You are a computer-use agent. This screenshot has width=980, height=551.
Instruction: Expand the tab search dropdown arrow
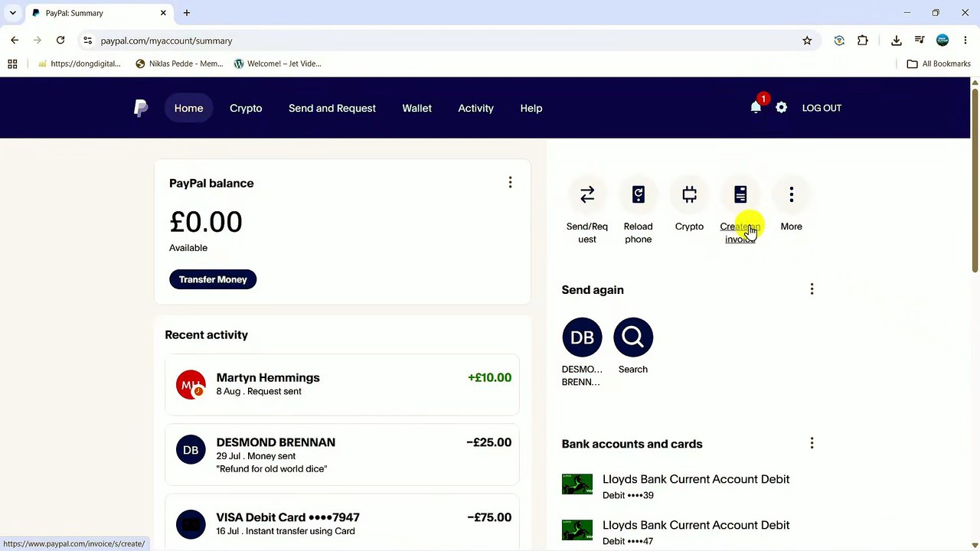click(x=12, y=13)
